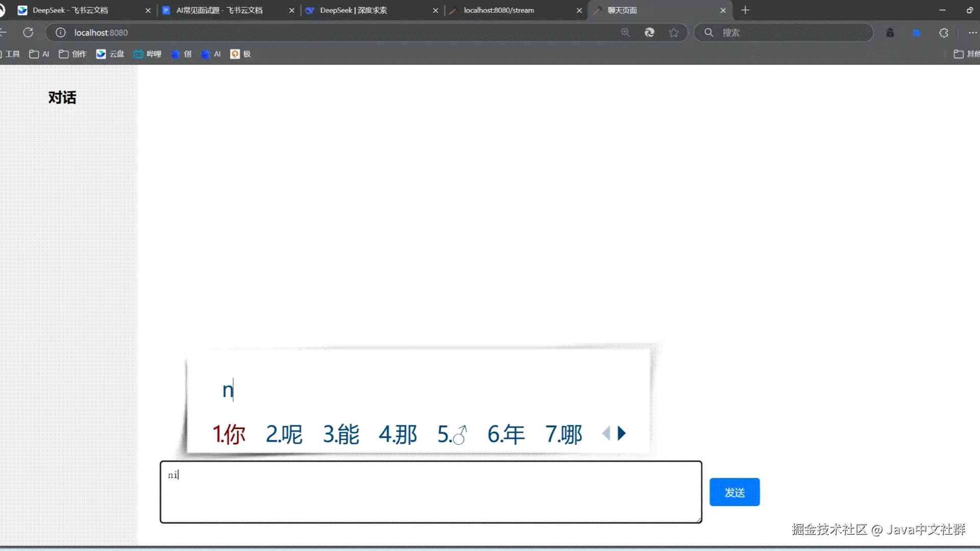Viewport: 980px width, 551px height.
Task: Select IME candidate 1.你
Action: tap(229, 435)
